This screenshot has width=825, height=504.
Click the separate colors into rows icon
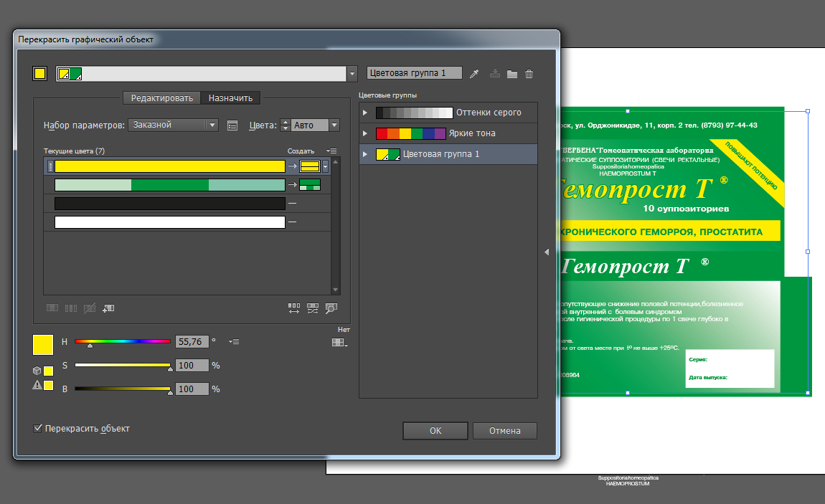click(x=71, y=308)
